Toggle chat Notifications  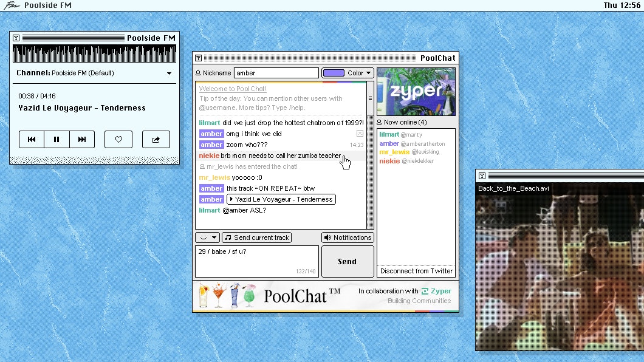coord(348,237)
